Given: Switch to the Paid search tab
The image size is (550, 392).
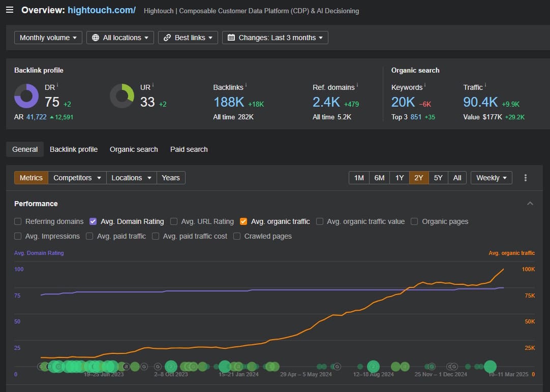Looking at the screenshot, I should point(189,149).
